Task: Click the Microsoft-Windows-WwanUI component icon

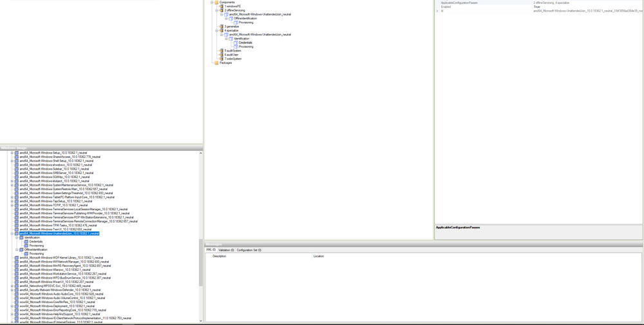Action: coord(17,282)
